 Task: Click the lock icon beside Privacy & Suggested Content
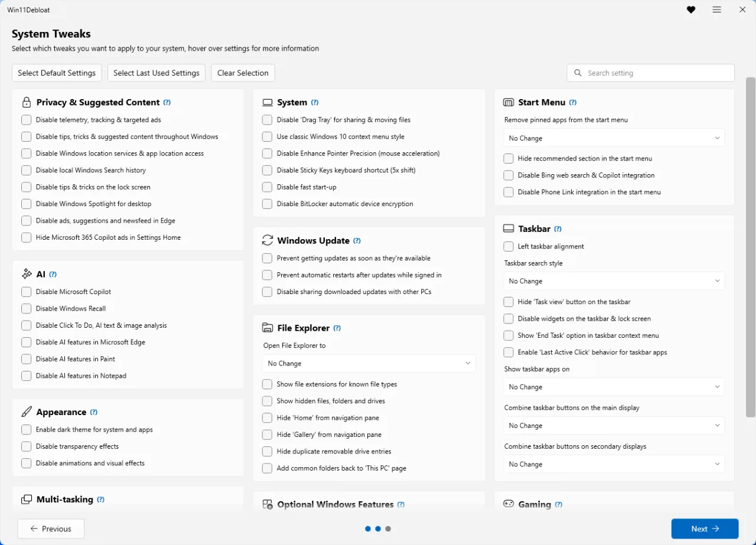click(26, 102)
